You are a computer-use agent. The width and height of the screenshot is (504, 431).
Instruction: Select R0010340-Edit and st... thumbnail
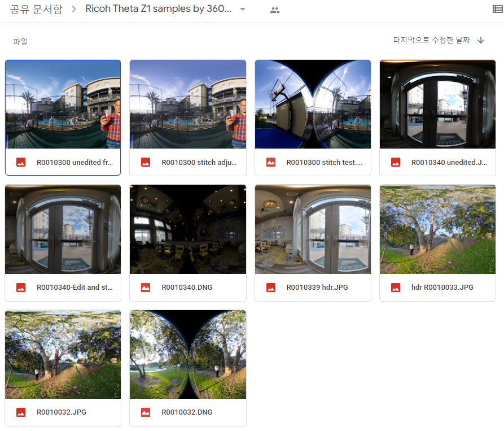click(63, 229)
